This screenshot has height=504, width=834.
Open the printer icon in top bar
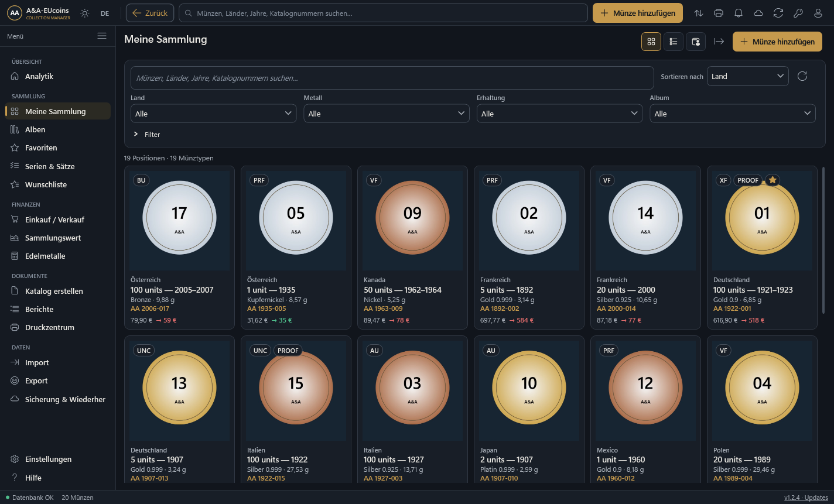coord(719,13)
